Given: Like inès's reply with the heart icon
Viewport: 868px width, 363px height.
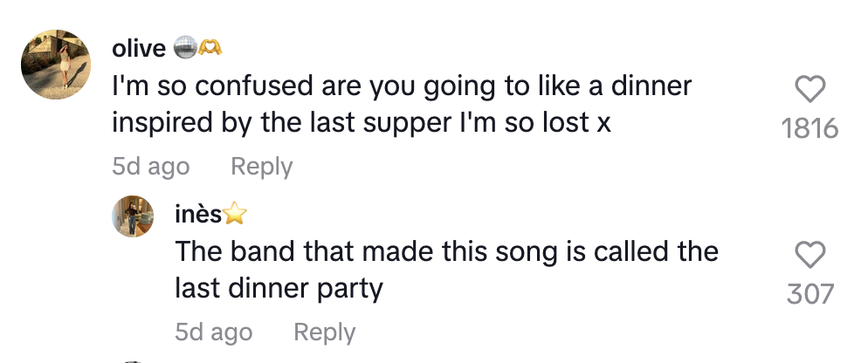Looking at the screenshot, I should (809, 255).
